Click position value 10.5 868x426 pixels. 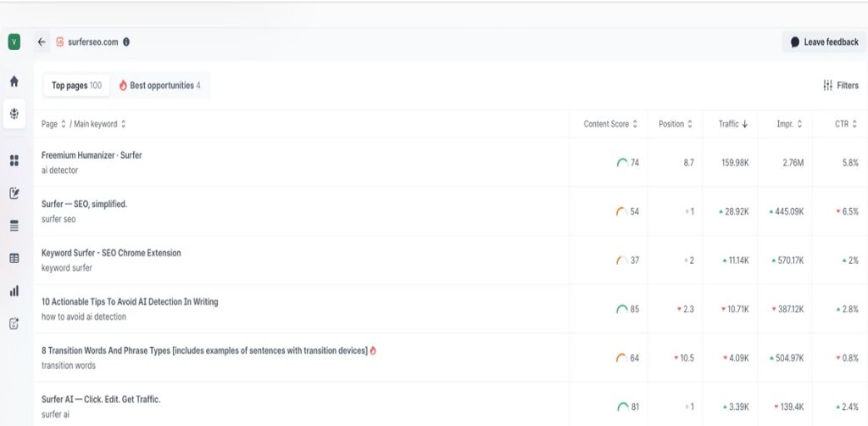(x=687, y=358)
